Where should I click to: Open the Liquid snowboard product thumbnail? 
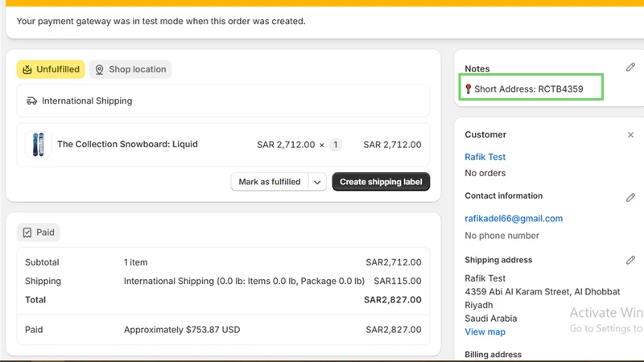(x=38, y=145)
